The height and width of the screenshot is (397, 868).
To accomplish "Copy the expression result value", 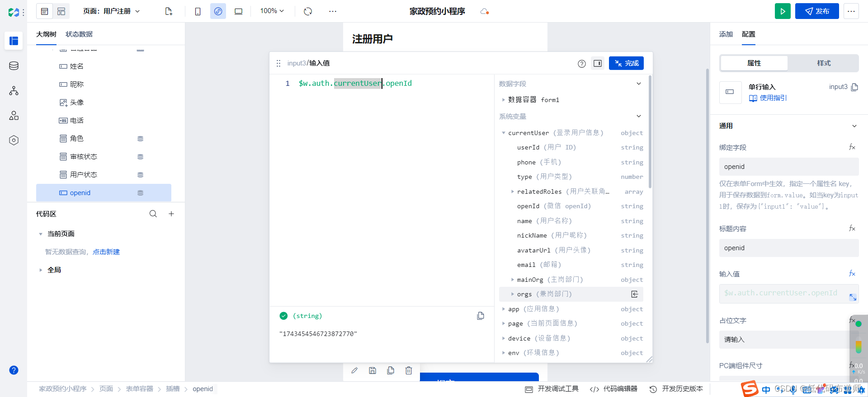I will tap(481, 316).
